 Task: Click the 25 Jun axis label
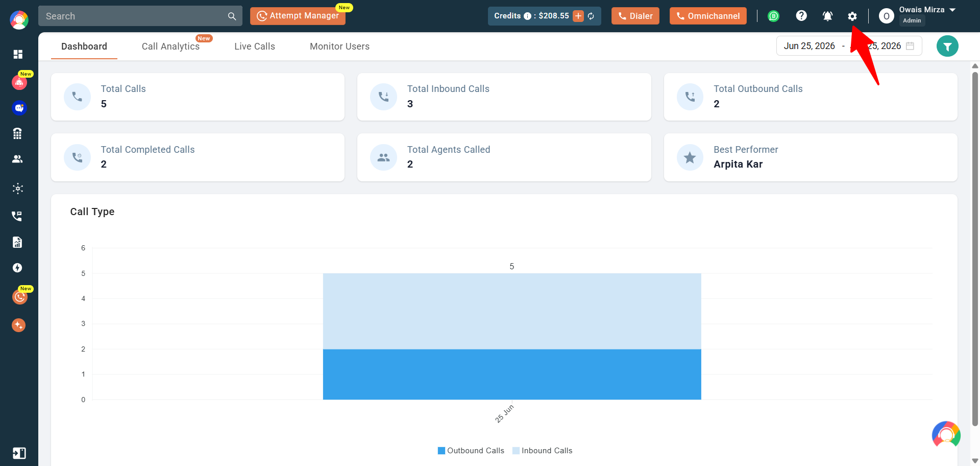(x=504, y=413)
